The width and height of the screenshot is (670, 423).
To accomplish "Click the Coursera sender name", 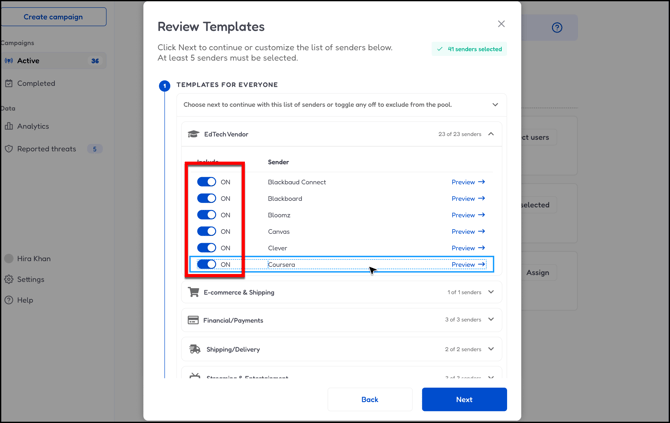I will coord(281,264).
